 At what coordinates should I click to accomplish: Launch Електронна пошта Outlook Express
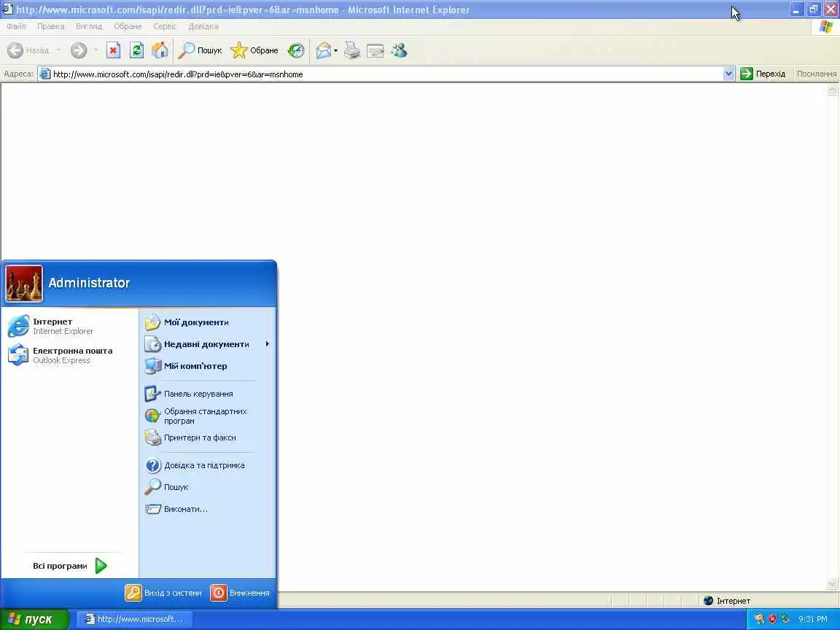[x=70, y=355]
